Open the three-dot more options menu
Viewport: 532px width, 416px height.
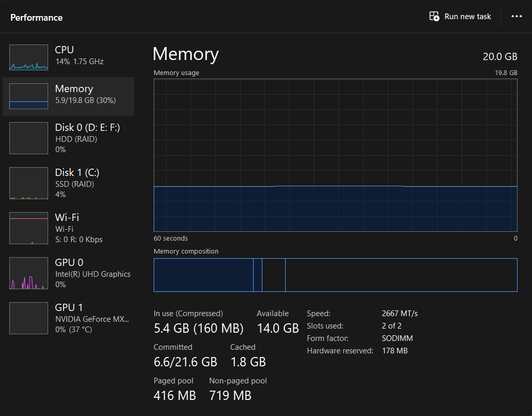516,17
